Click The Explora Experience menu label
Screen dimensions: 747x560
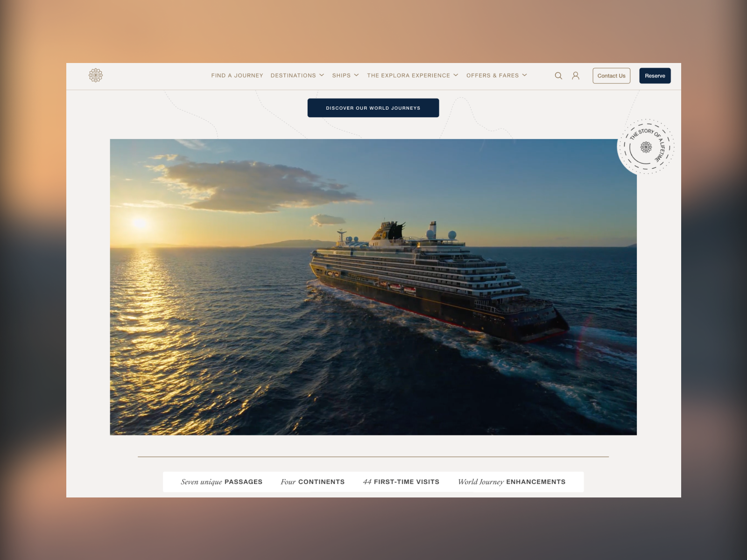tap(408, 75)
